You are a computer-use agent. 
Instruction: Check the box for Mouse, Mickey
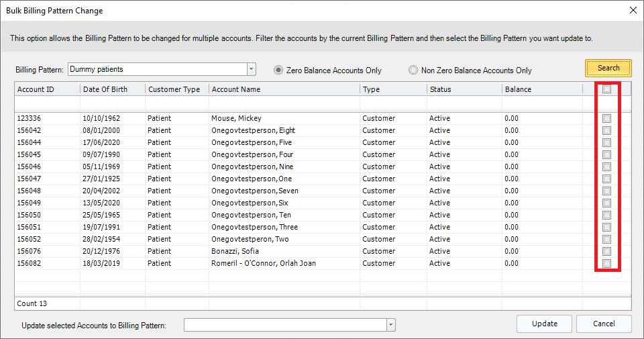point(606,119)
